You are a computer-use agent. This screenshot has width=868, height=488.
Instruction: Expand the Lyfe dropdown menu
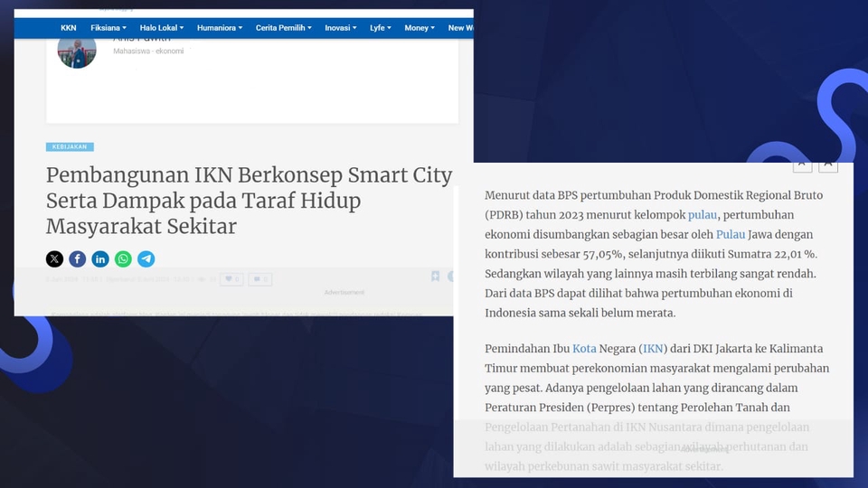click(381, 28)
